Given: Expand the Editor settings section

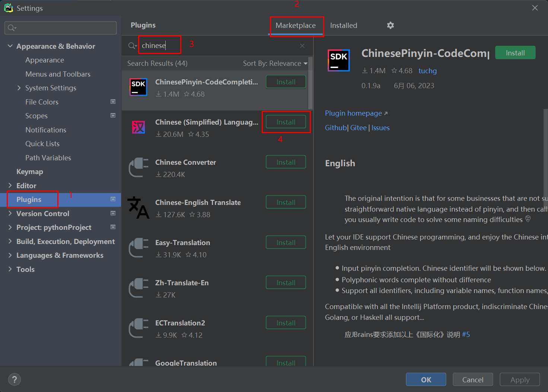Looking at the screenshot, I should point(10,186).
